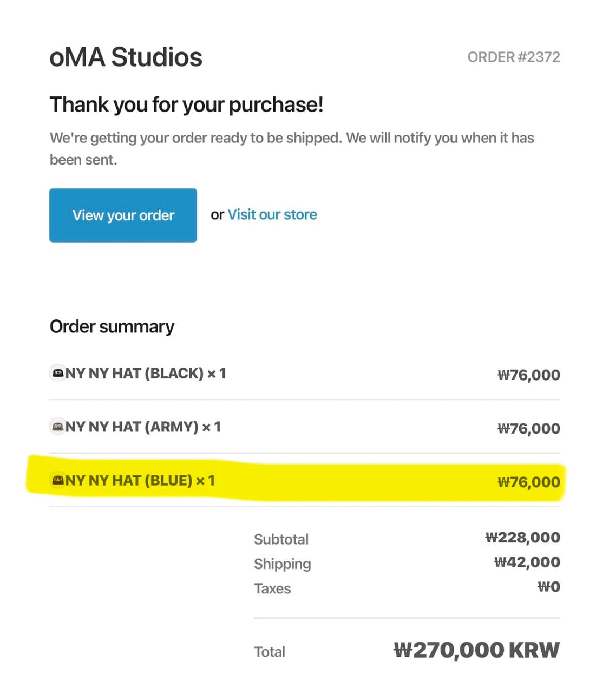Click the blue hat's highlighted ₩76,000 price
The width and height of the screenshot is (609, 700).
[528, 482]
